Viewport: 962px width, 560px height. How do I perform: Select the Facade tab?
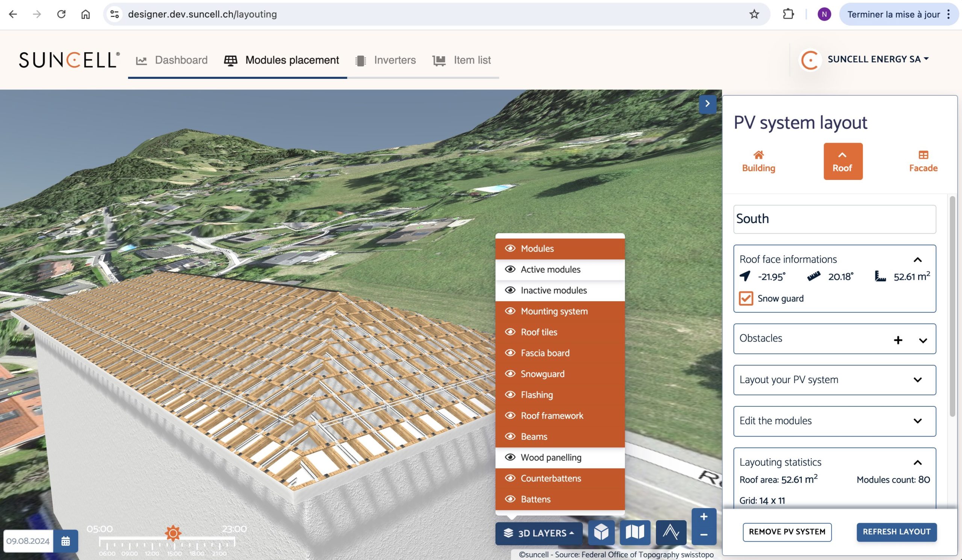[x=923, y=161]
